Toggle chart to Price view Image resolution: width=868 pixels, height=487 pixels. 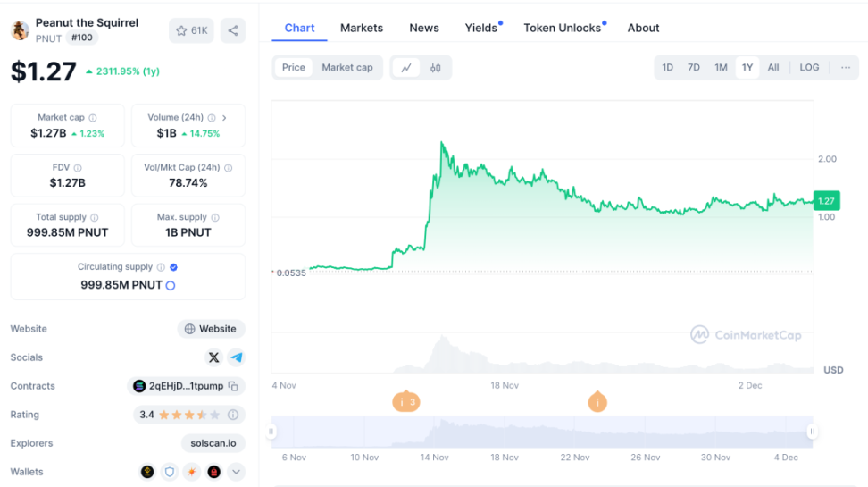294,68
